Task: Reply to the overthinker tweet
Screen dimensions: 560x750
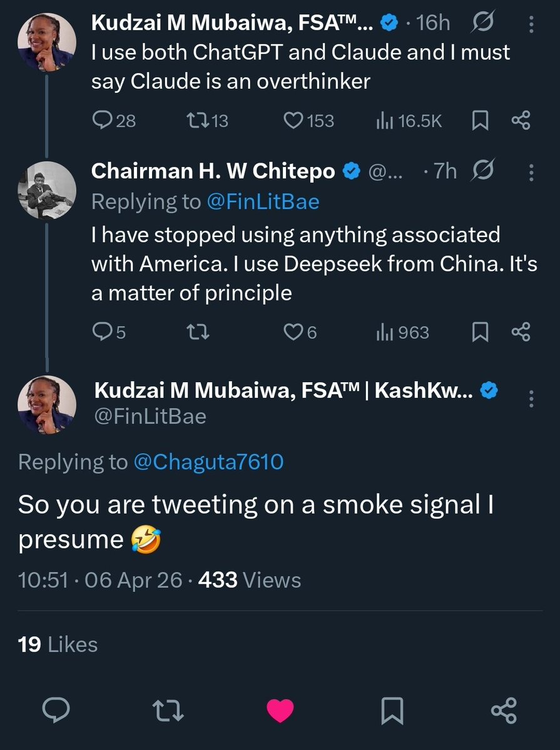Action: (102, 120)
